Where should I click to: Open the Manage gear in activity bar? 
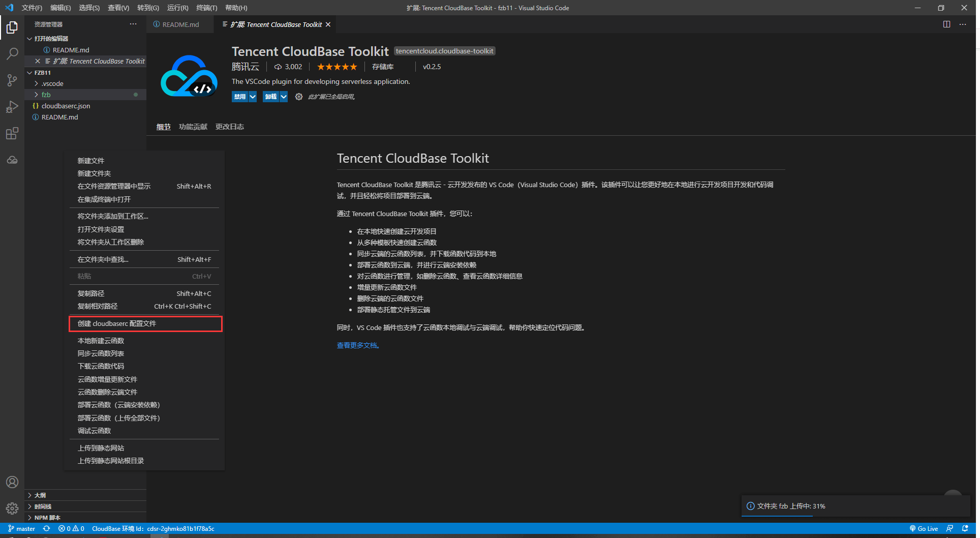tap(12, 508)
